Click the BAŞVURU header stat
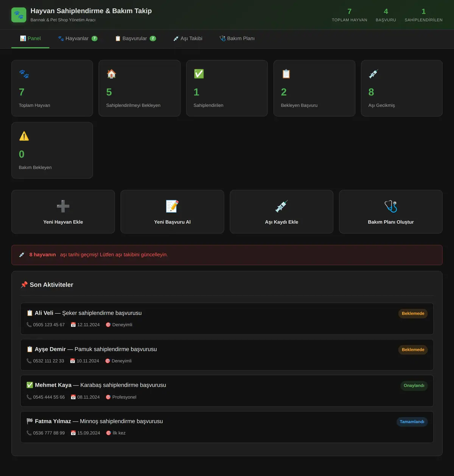This screenshot has height=476, width=454. click(x=386, y=15)
